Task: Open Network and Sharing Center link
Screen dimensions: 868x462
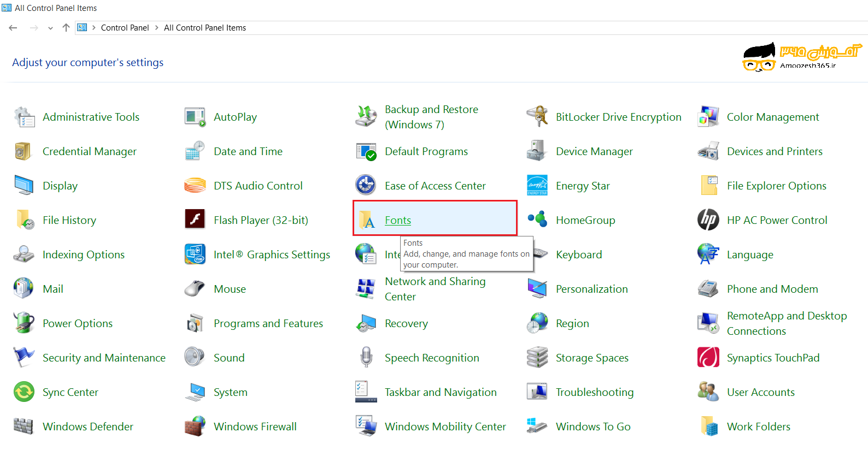Action: coord(435,289)
